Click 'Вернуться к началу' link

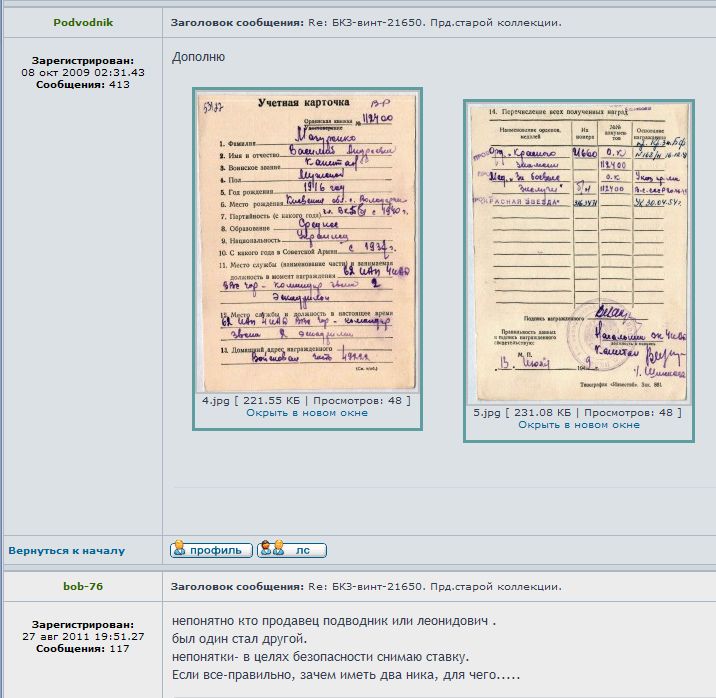click(x=66, y=551)
